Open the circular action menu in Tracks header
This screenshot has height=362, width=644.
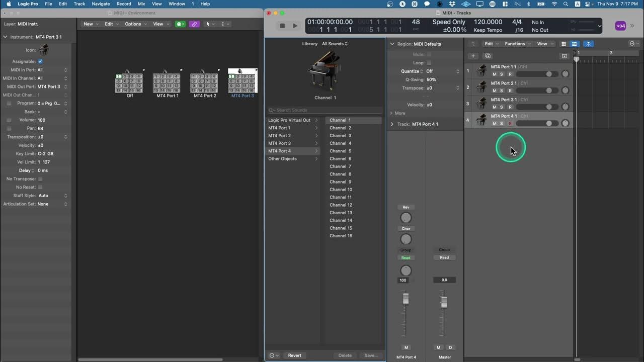(634, 44)
